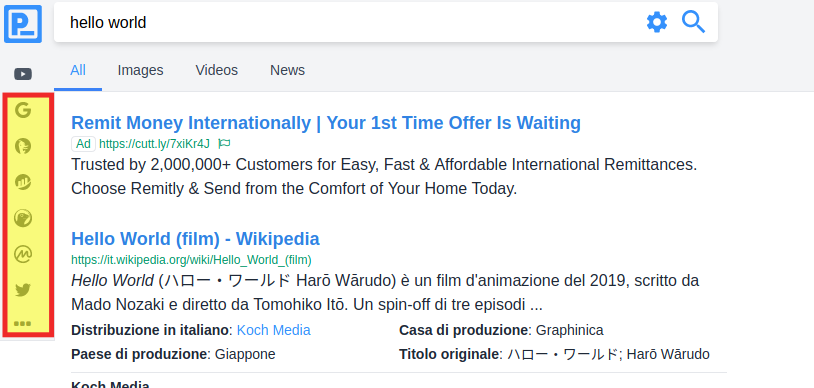This screenshot has width=814, height=388.
Task: Expand more providers with three dots
Action: (x=23, y=324)
